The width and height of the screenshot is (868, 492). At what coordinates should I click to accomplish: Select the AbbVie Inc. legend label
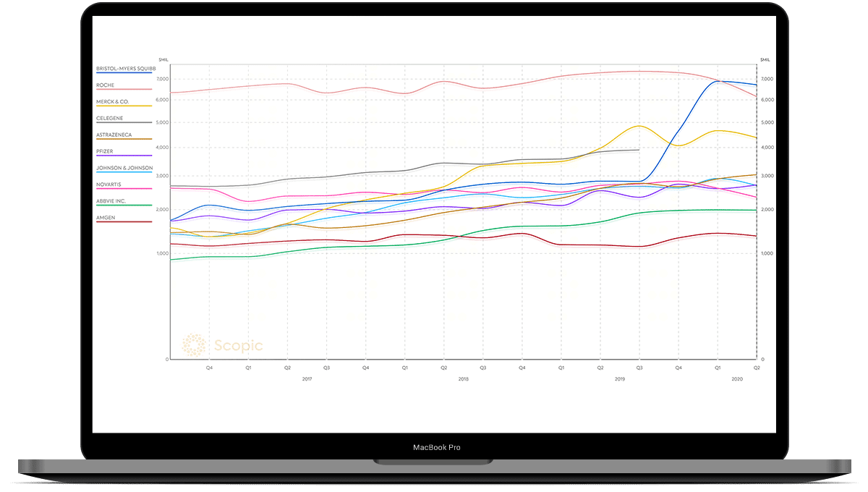[x=111, y=201]
